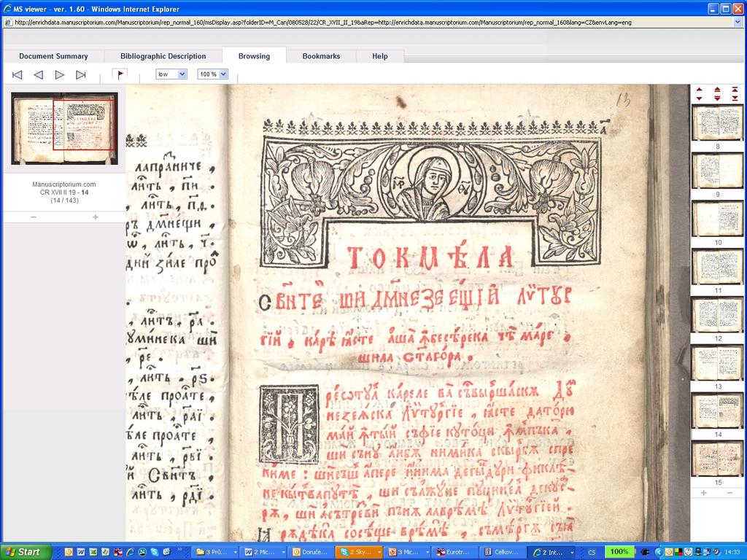This screenshot has width=747, height=560.
Task: Click the CS language indicator in taskbar
Action: [592, 553]
